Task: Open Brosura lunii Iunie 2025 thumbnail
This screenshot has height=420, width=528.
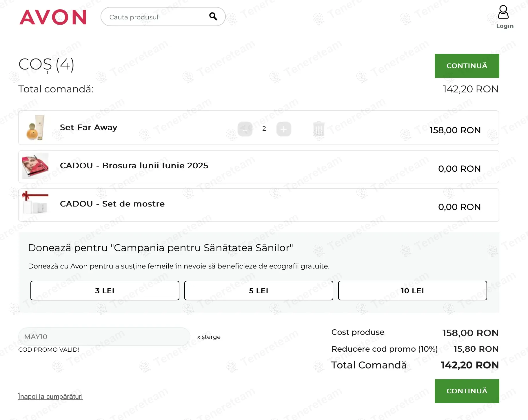Action: point(35,166)
